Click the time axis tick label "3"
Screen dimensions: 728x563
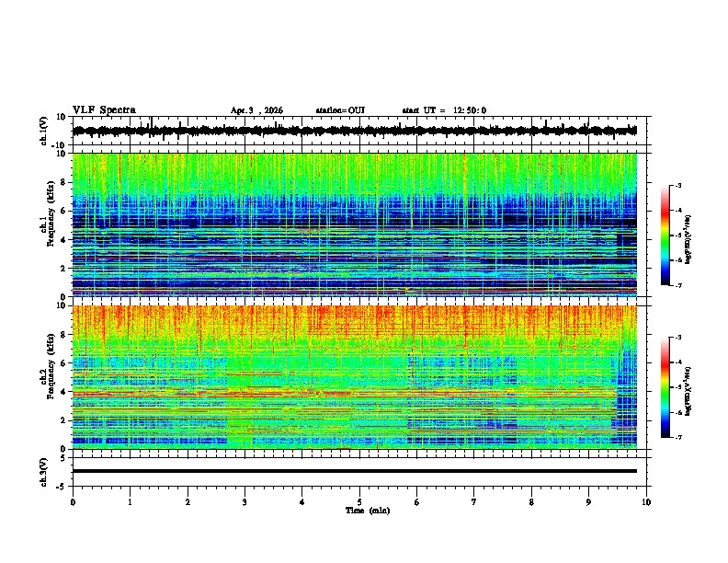[245, 502]
